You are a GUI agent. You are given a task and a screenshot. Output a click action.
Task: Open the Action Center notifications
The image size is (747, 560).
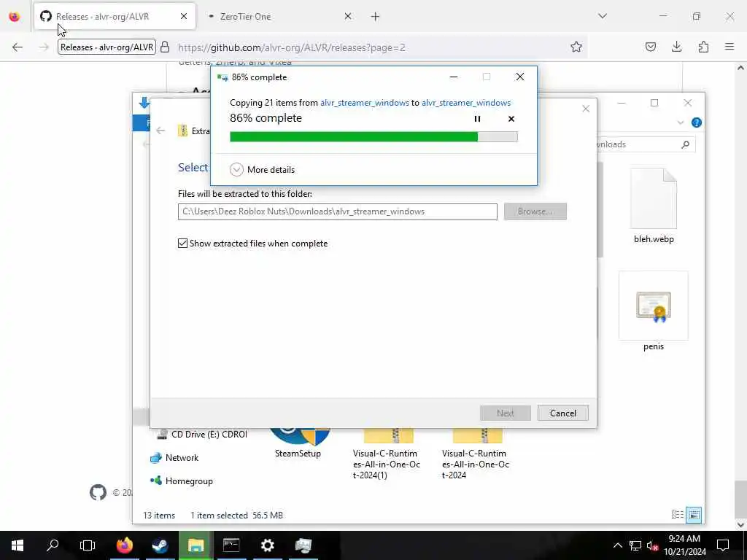tap(723, 545)
